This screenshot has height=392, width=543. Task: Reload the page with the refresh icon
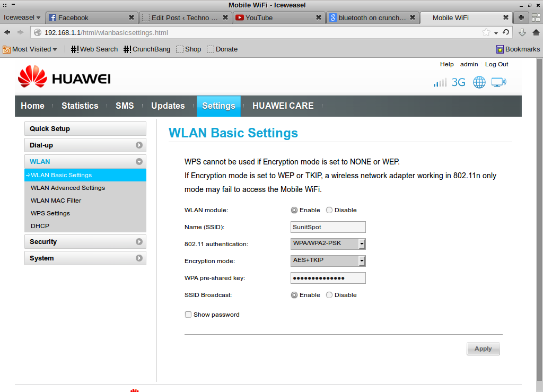pyautogui.click(x=506, y=32)
